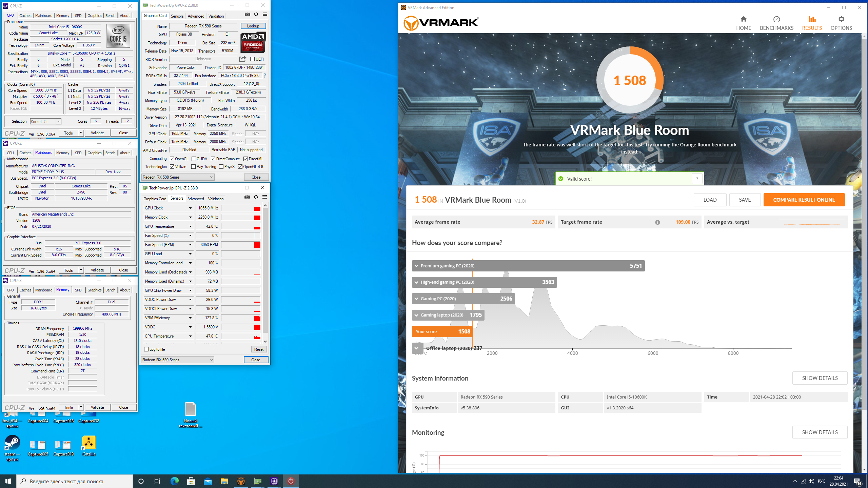Switch to Bench tab in top CPU-Z window
Screen dimensions: 868x488
110,16
